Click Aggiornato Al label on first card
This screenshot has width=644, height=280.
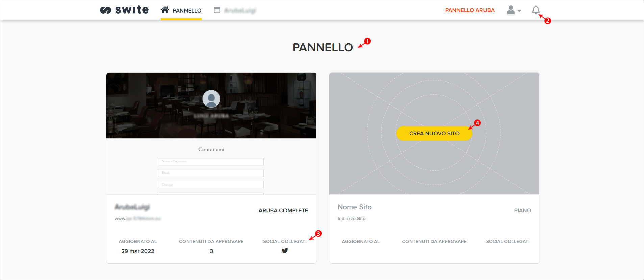tap(138, 241)
